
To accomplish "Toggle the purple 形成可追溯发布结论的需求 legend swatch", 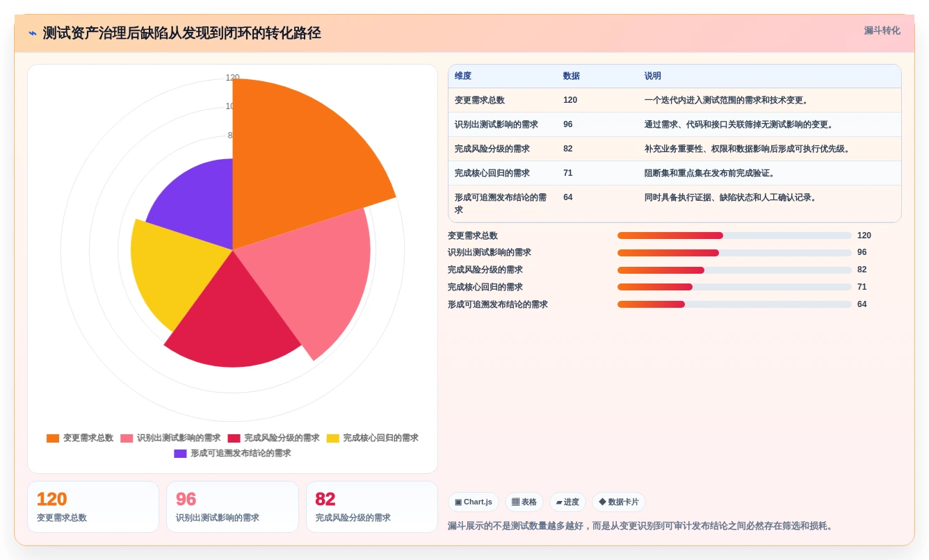I will coord(180,454).
